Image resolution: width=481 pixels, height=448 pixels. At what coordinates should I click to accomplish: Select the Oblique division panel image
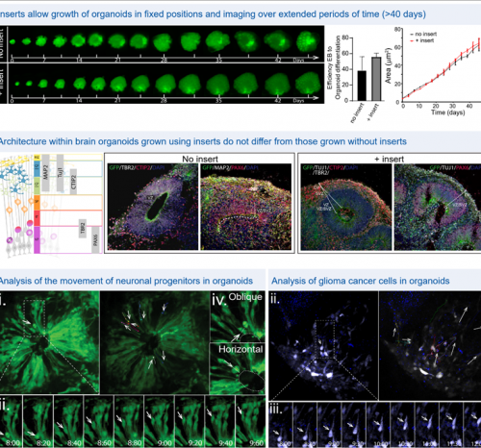(x=238, y=317)
